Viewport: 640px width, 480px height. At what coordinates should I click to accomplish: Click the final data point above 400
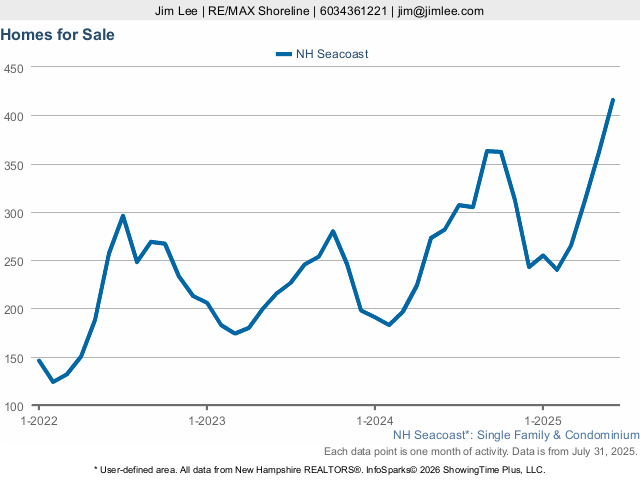click(612, 100)
